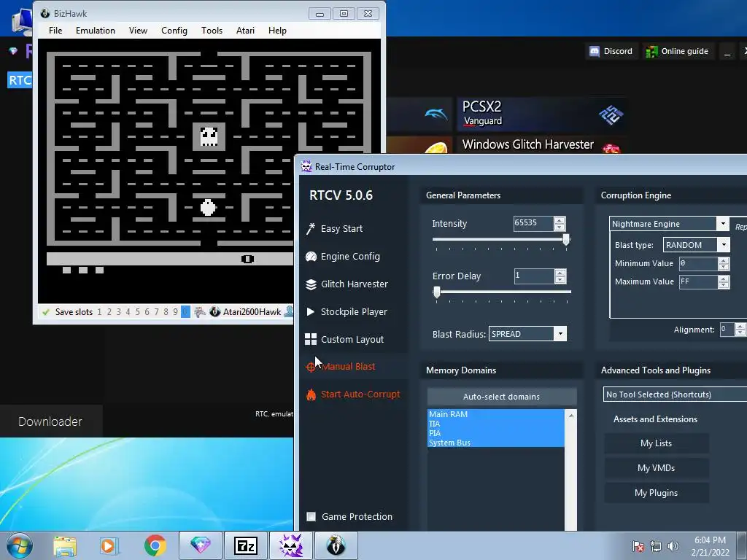
Task: Click the user icon after Atari2600Hawk
Action: [288, 311]
